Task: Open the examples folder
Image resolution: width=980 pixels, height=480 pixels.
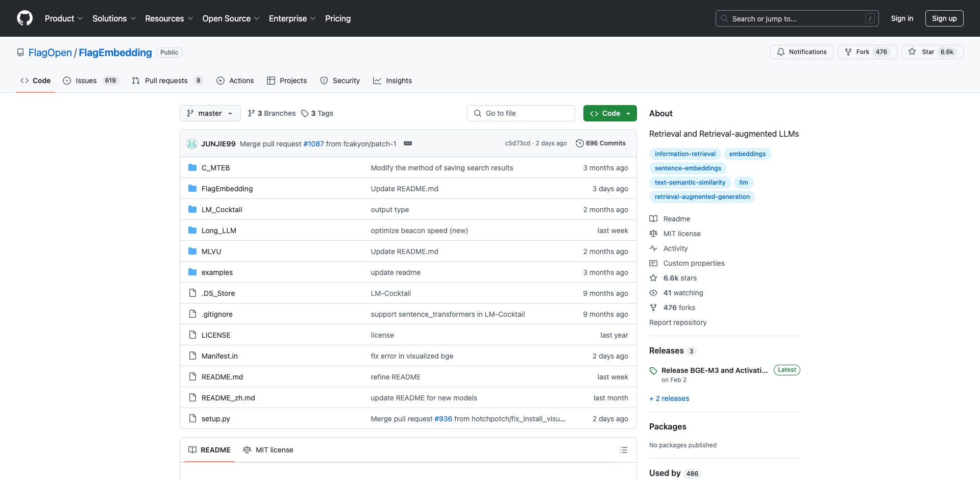Action: (217, 272)
